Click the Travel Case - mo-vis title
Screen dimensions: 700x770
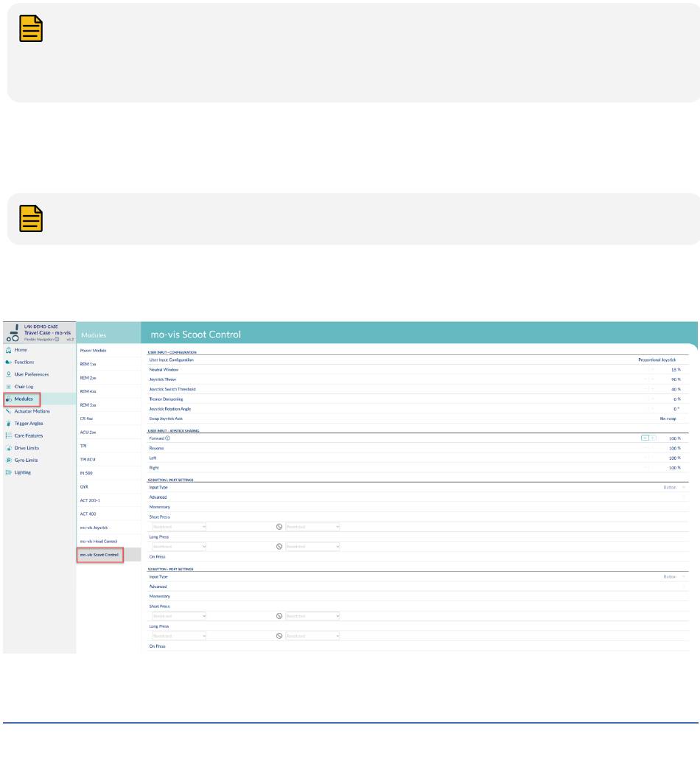click(x=48, y=333)
